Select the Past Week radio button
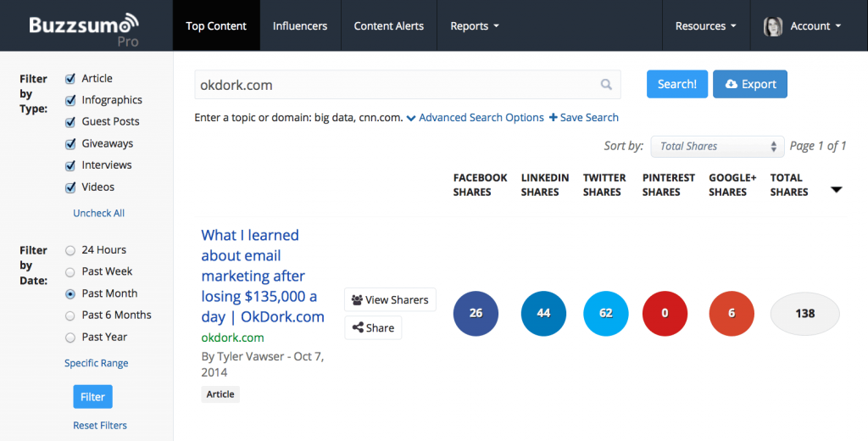 [x=70, y=272]
